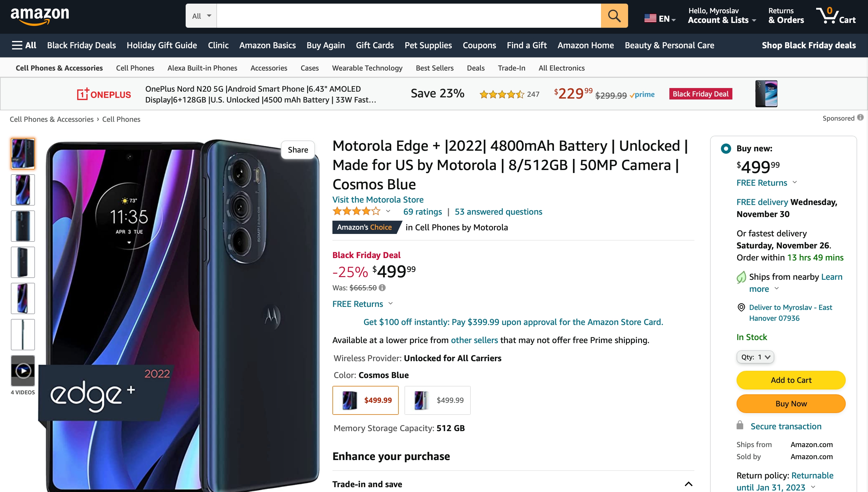Click the Sponsored info icon
This screenshot has height=492, width=868.
(860, 118)
